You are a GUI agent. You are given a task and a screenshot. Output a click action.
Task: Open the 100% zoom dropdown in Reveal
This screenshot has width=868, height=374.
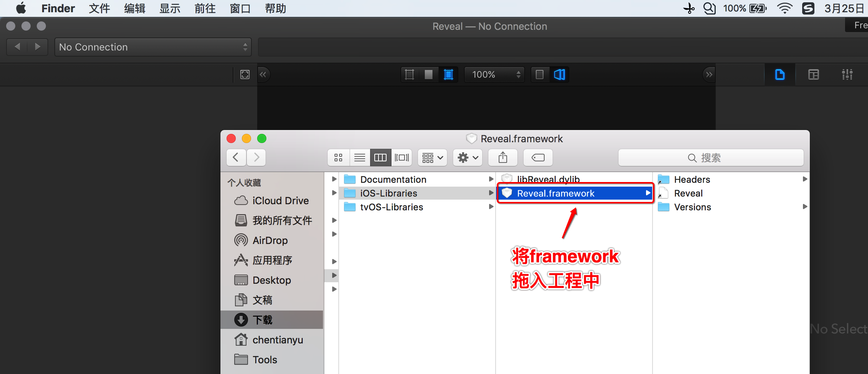pos(494,75)
